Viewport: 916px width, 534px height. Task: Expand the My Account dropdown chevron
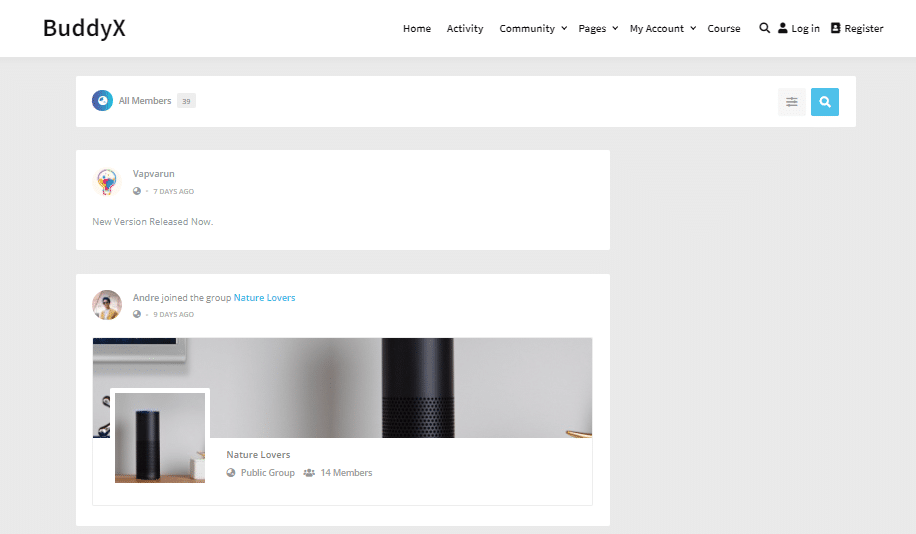point(693,28)
